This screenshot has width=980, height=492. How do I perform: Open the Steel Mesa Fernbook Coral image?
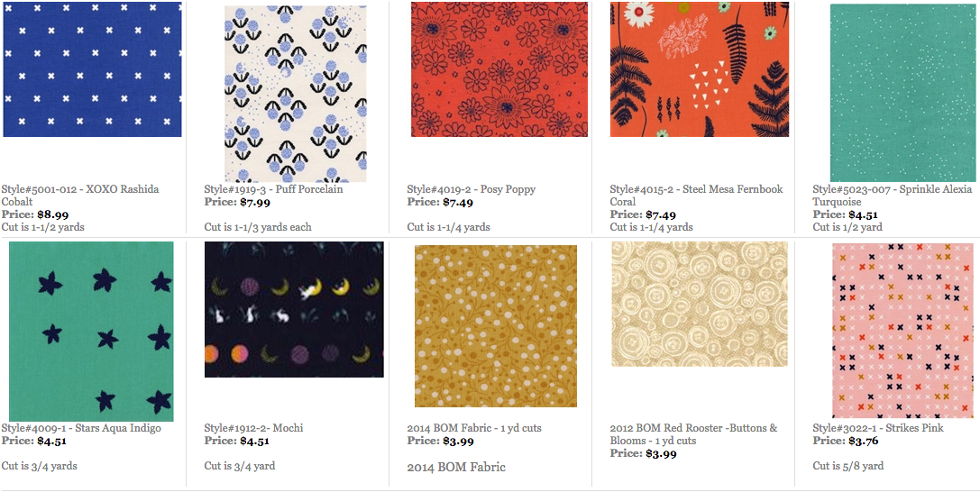coord(700,69)
